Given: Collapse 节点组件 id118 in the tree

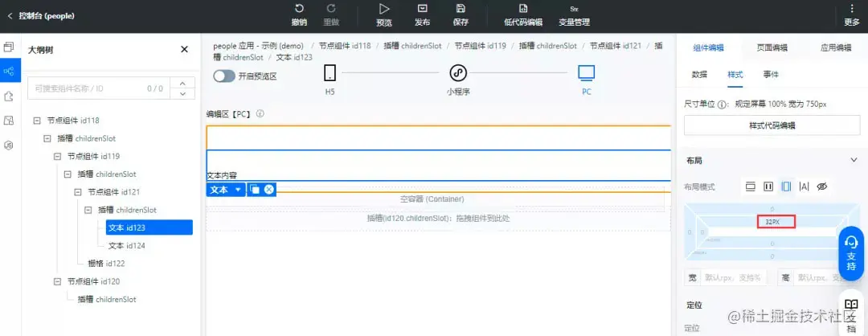Looking at the screenshot, I should pyautogui.click(x=36, y=120).
